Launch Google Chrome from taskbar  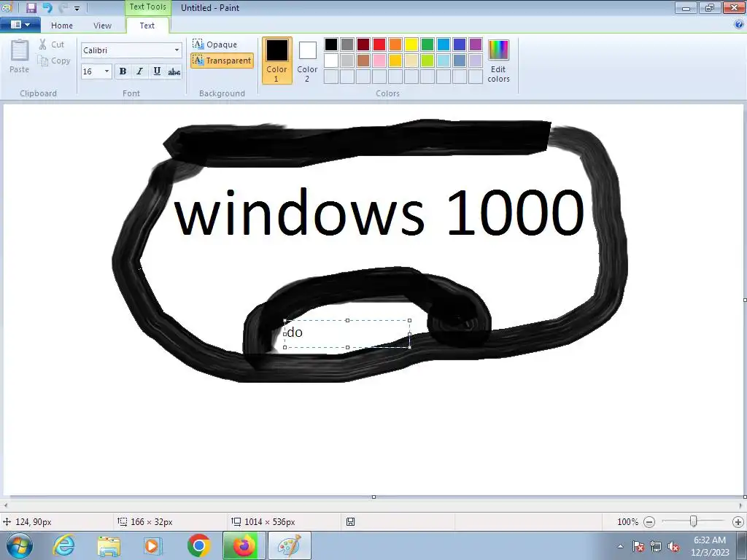click(198, 545)
